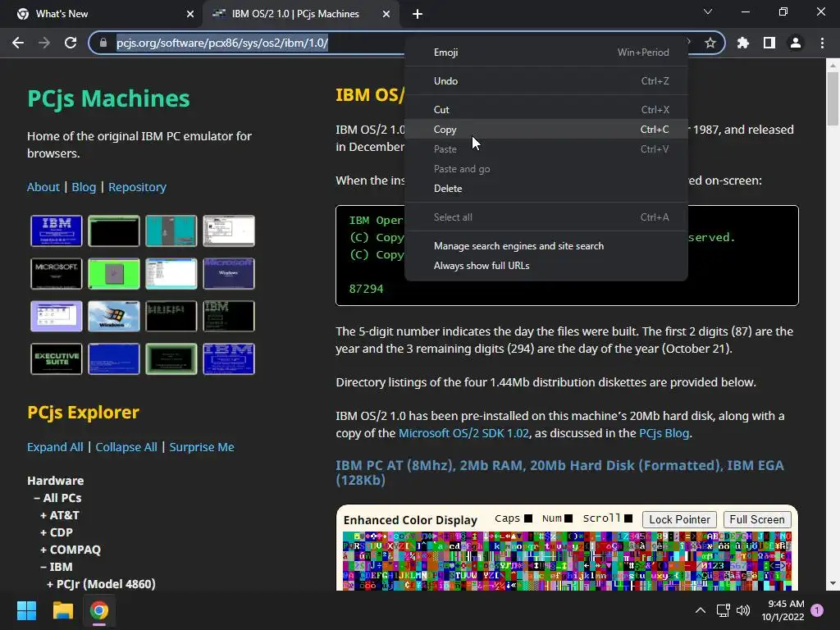The width and height of the screenshot is (840, 630).
Task: Close the IBM OS/2 1.0 tab
Action: pos(386,14)
